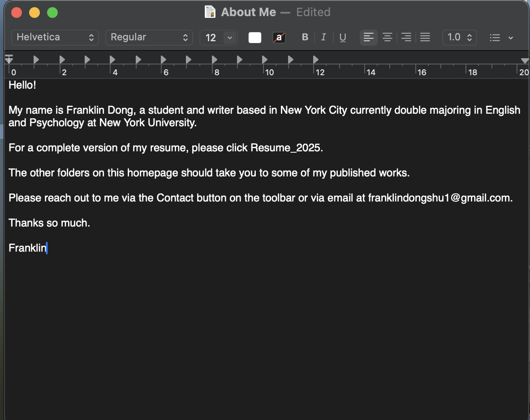Toggle bold formatting
The image size is (530, 420).
click(305, 37)
